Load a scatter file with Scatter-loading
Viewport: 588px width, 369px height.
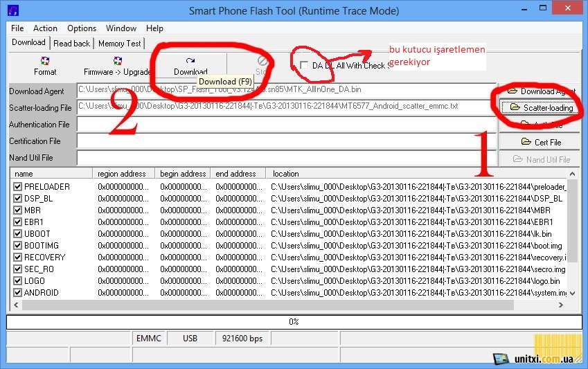539,107
